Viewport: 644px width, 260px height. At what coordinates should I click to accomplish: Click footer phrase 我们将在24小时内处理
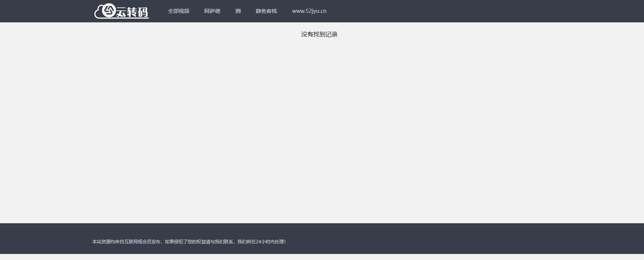pos(261,242)
